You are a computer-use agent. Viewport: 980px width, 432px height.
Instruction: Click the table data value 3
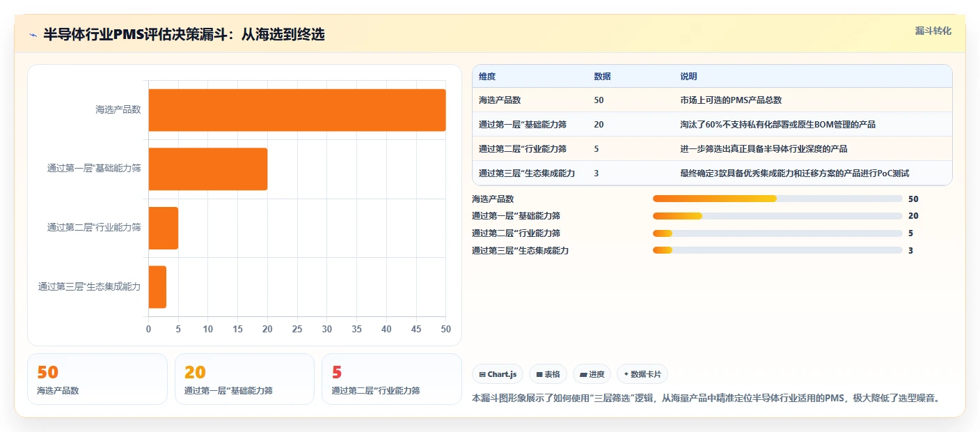pyautogui.click(x=596, y=173)
